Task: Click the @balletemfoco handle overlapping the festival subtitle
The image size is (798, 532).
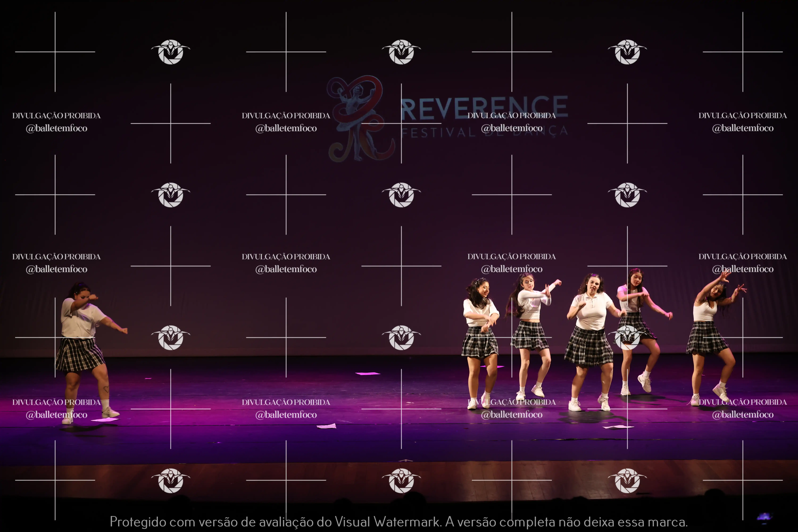Action: click(512, 128)
